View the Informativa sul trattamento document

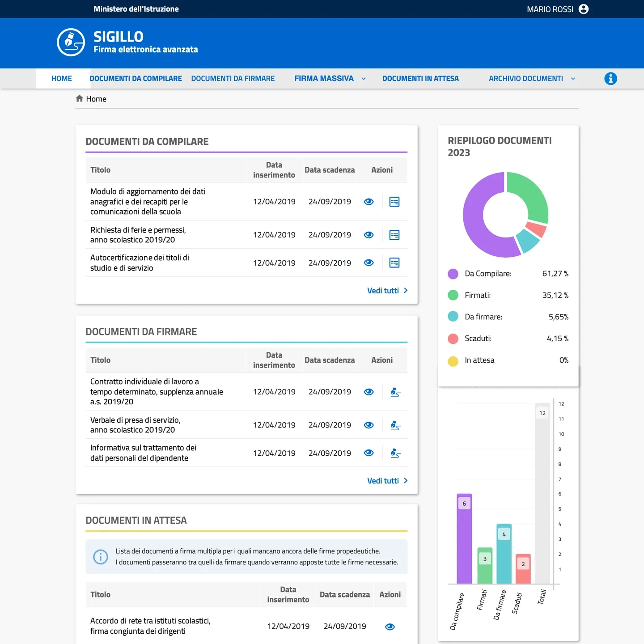(x=369, y=453)
